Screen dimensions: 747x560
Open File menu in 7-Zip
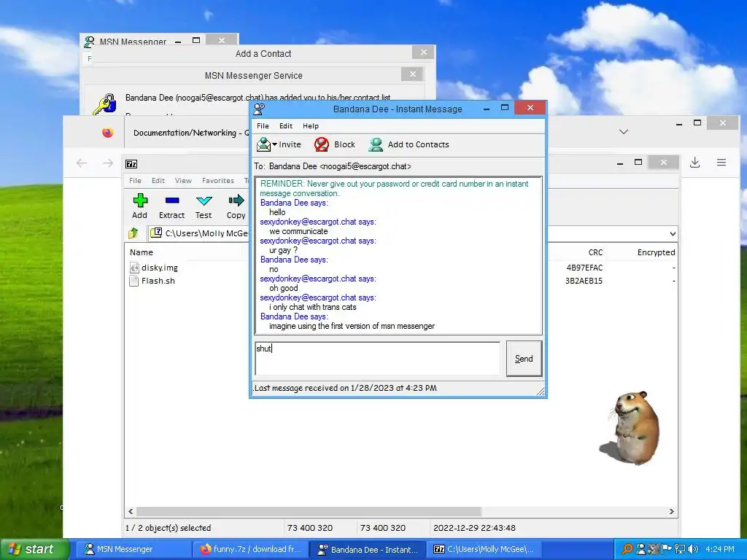point(135,181)
